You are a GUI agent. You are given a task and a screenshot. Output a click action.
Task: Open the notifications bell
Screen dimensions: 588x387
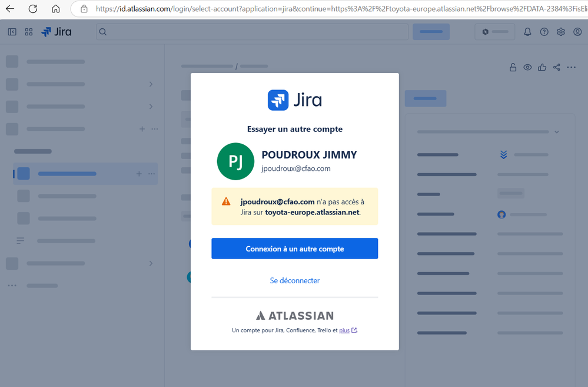click(527, 32)
